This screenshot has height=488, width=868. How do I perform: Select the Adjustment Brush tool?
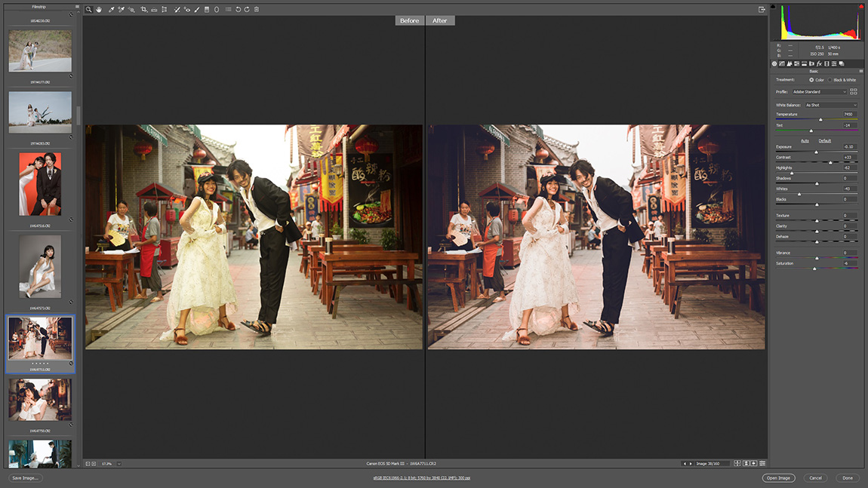(196, 9)
